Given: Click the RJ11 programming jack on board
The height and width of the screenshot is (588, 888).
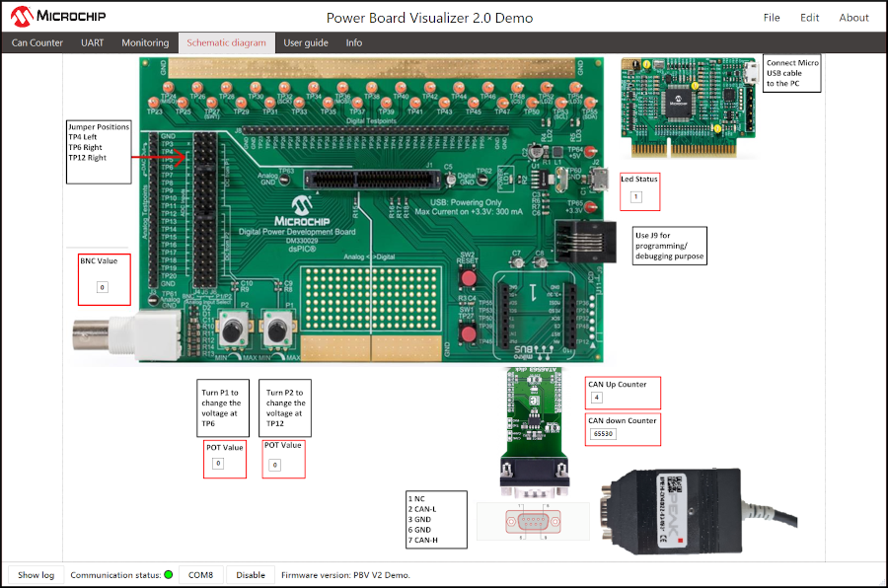Looking at the screenshot, I should tap(585, 242).
